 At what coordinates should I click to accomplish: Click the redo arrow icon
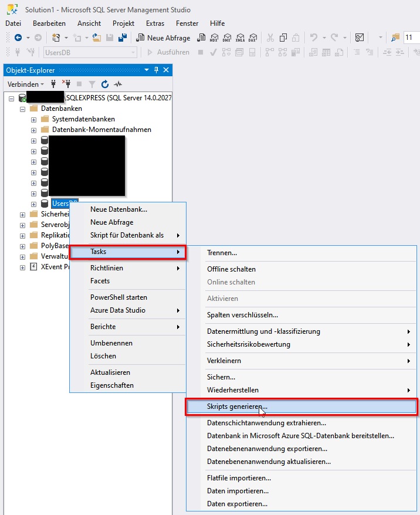pyautogui.click(x=334, y=38)
